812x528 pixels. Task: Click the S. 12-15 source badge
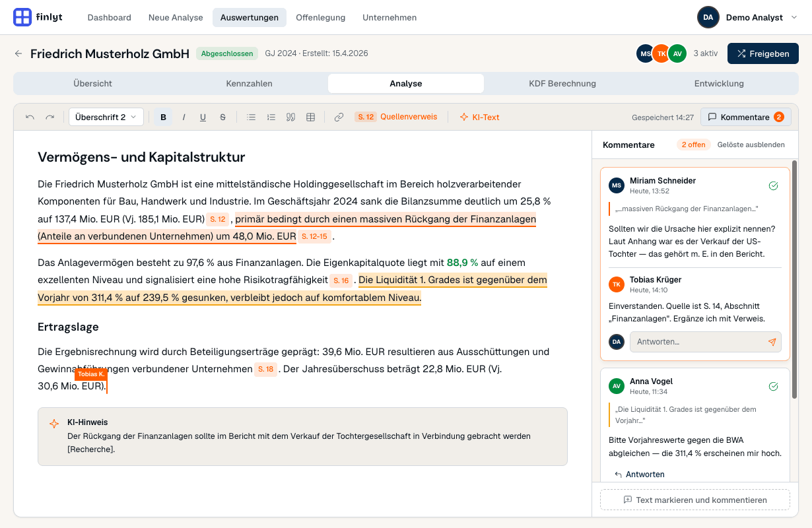314,236
